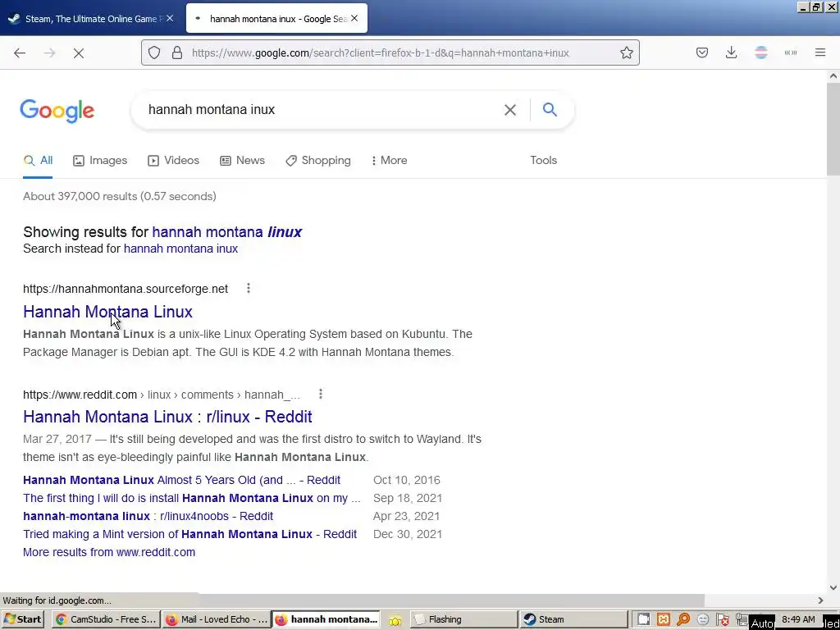
Task: Select the hannah montana inux Google Search tab
Action: click(x=276, y=19)
